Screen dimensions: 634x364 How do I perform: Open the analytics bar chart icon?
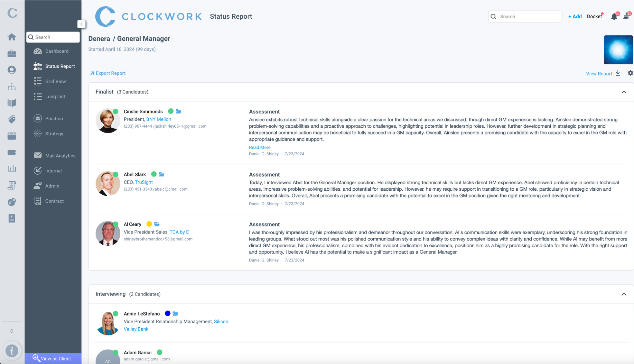point(12,168)
